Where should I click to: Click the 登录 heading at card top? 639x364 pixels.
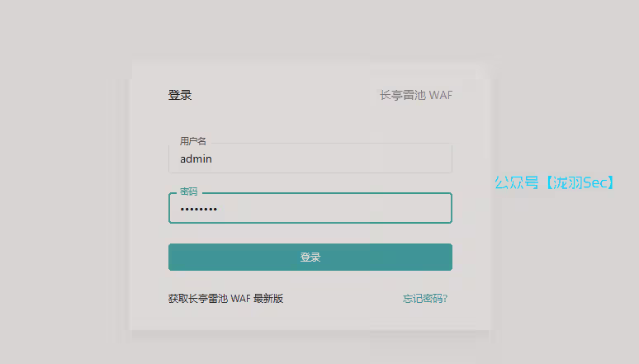(180, 95)
